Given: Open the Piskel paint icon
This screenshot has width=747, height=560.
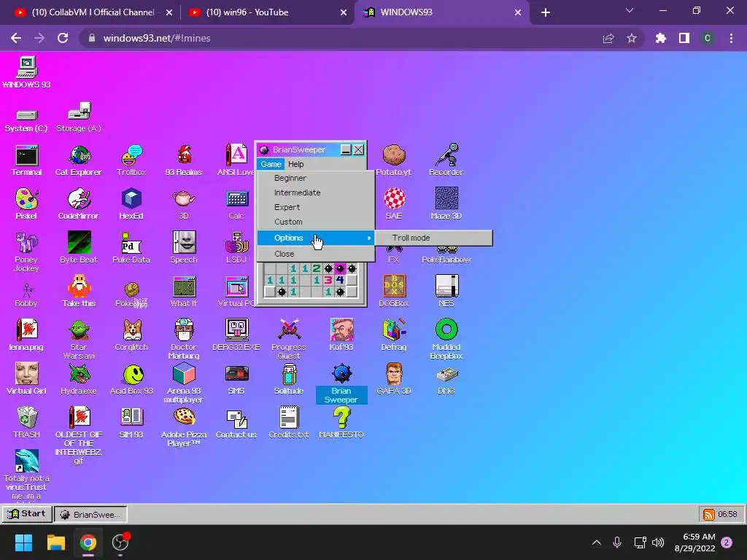Looking at the screenshot, I should coord(27,204).
